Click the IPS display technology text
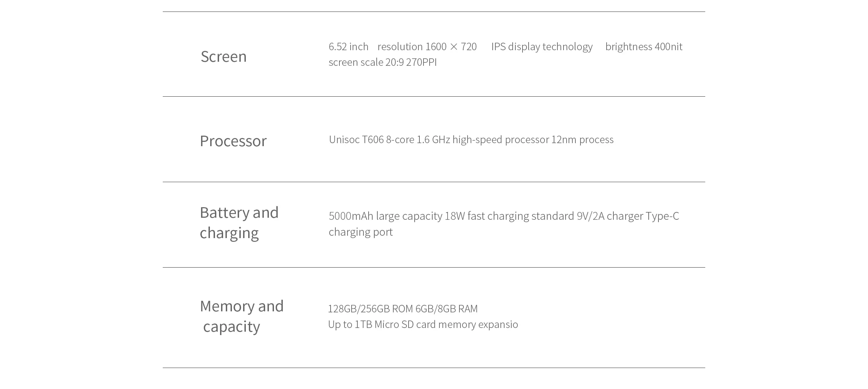The image size is (868, 389). coord(542,46)
